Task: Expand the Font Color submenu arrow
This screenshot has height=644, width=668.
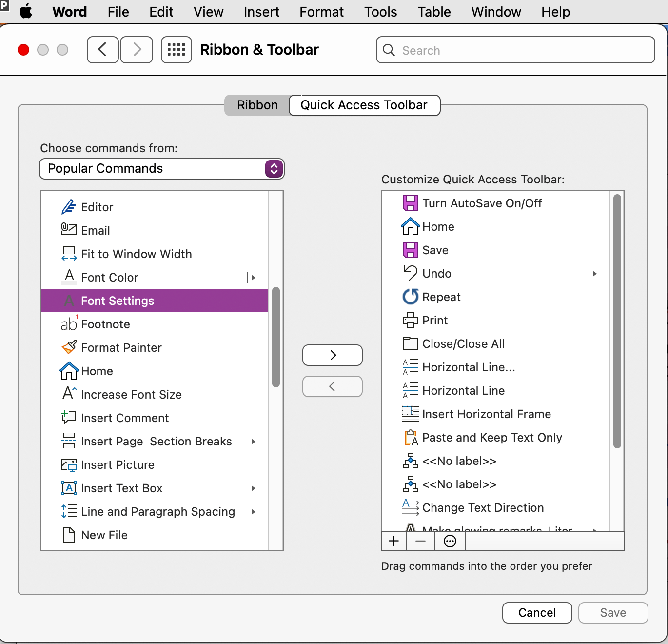Action: pyautogui.click(x=253, y=278)
